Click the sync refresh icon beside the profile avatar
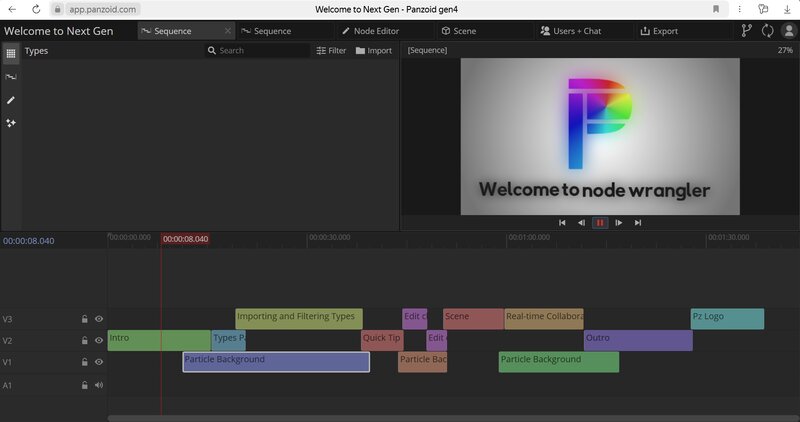 click(767, 31)
